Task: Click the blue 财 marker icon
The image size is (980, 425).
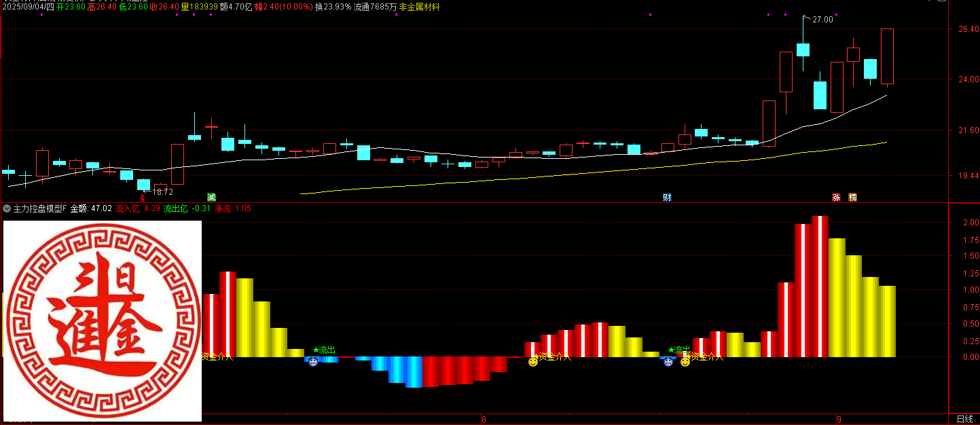Action: pyautogui.click(x=668, y=198)
